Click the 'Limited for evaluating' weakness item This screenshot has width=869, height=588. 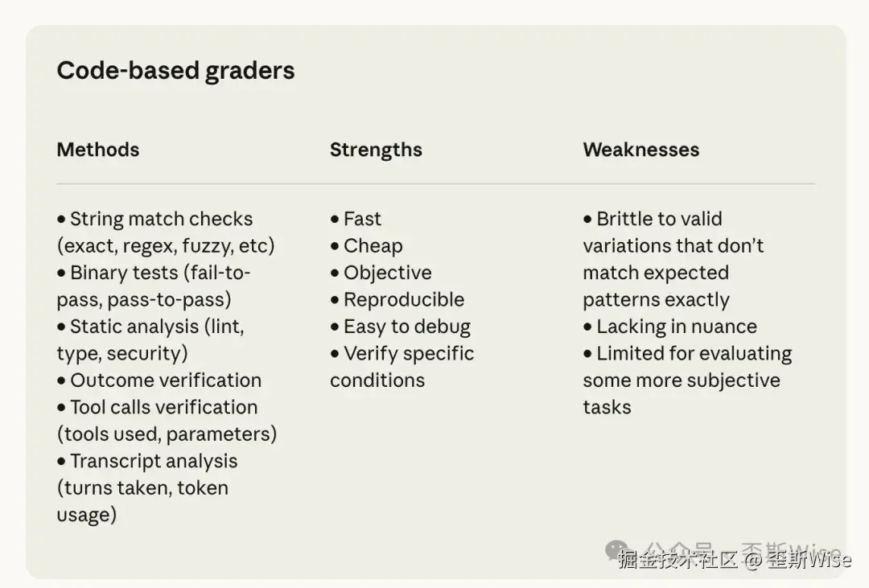pyautogui.click(x=687, y=380)
